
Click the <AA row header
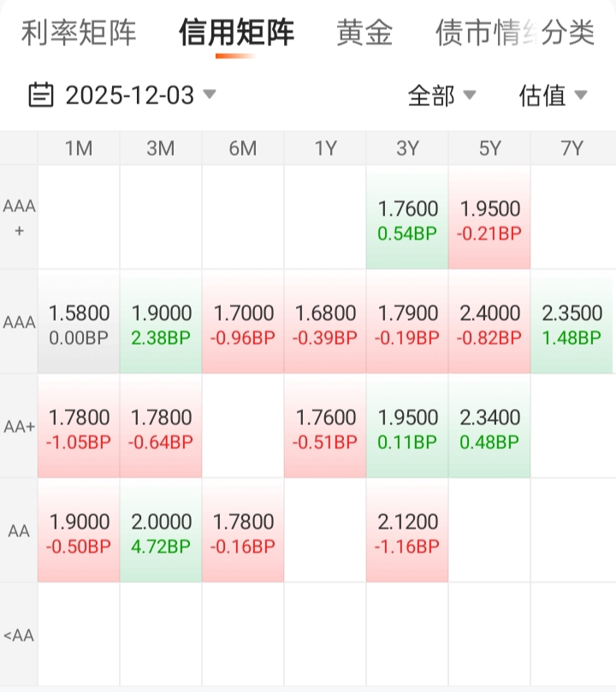[19, 635]
